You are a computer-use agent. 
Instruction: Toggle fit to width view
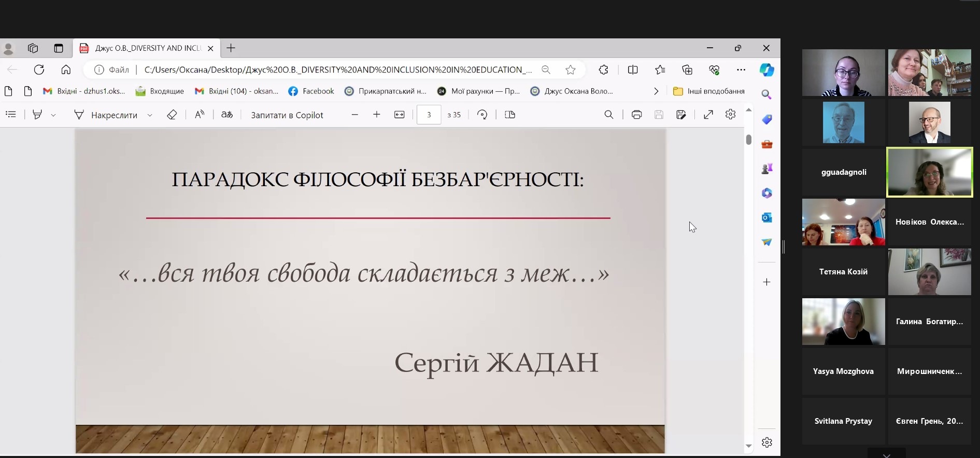pyautogui.click(x=399, y=115)
